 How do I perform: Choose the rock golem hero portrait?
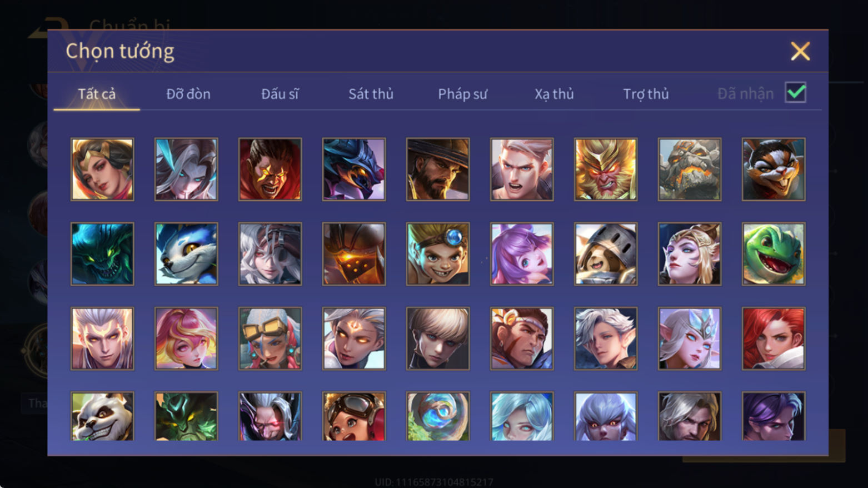point(689,169)
